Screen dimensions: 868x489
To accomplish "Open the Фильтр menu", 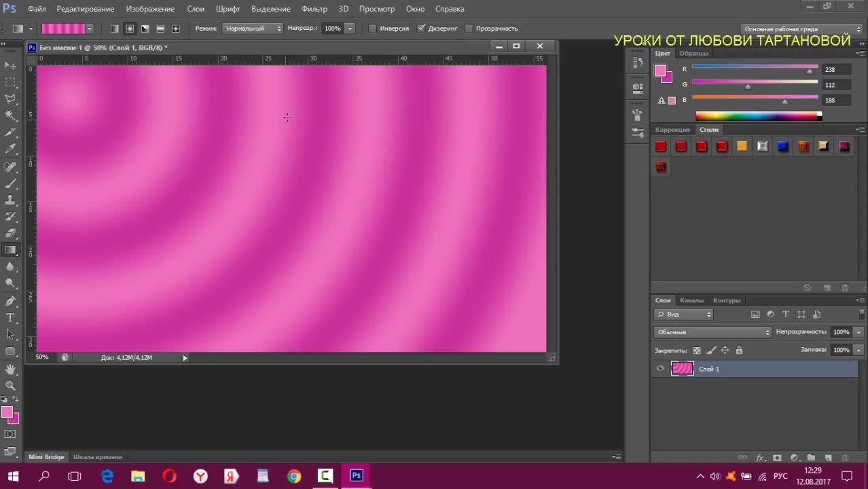I will click(314, 9).
